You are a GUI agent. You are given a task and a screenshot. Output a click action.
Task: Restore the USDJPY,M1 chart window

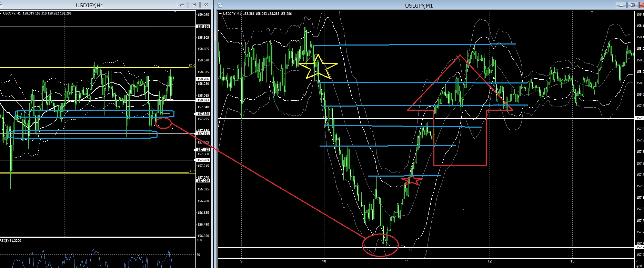(x=633, y=5)
